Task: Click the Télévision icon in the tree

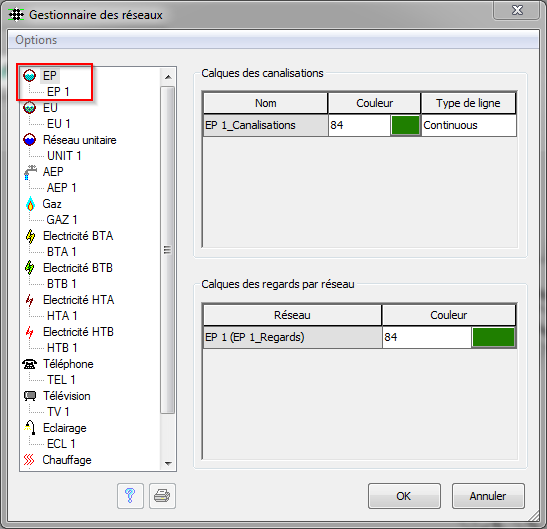Action: (30, 396)
